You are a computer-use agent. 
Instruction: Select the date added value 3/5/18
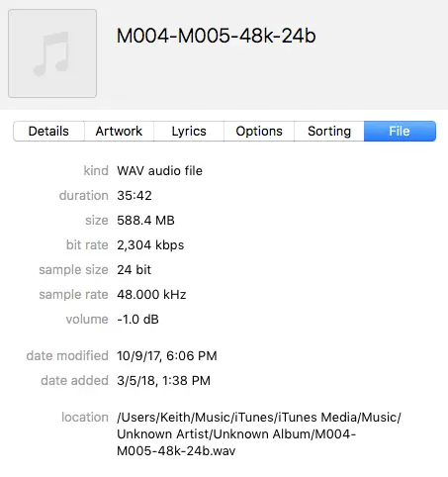(x=164, y=381)
